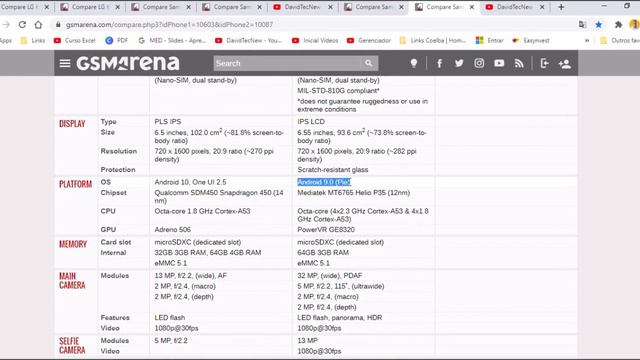Screen dimensions: 640x360
Task: Open PDF bookmark
Action: tap(117, 40)
